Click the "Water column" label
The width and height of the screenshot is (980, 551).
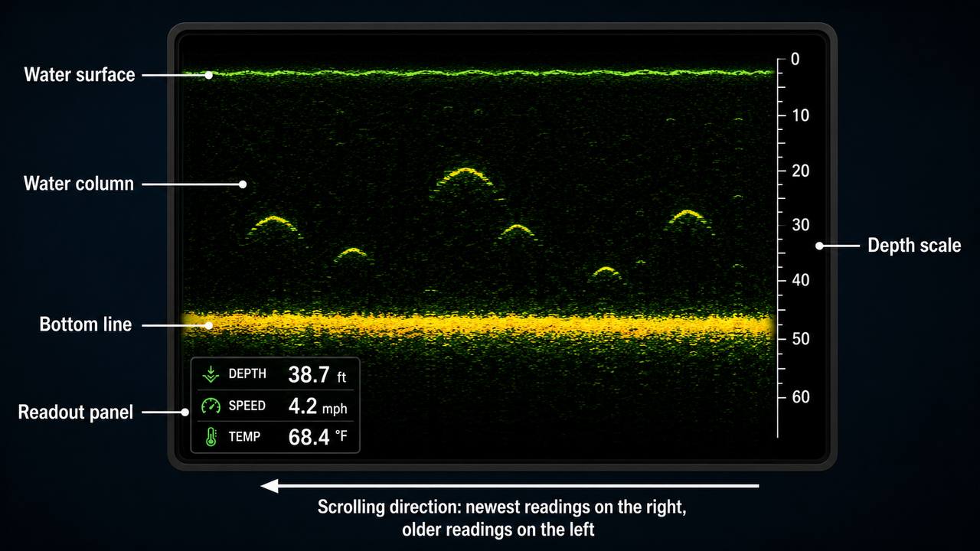click(79, 184)
